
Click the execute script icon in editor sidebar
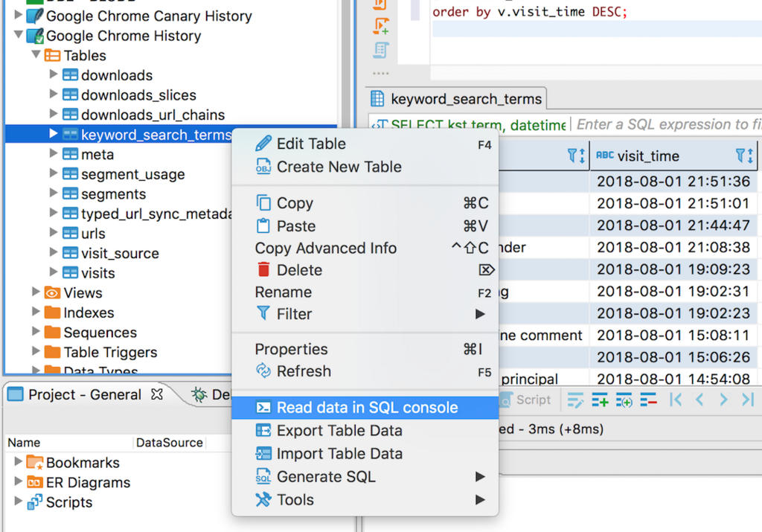pyautogui.click(x=380, y=5)
